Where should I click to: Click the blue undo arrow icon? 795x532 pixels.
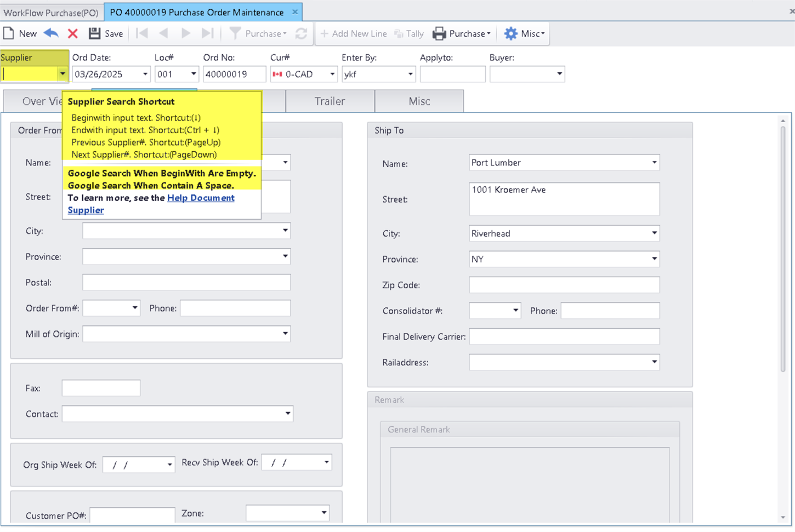coord(51,33)
